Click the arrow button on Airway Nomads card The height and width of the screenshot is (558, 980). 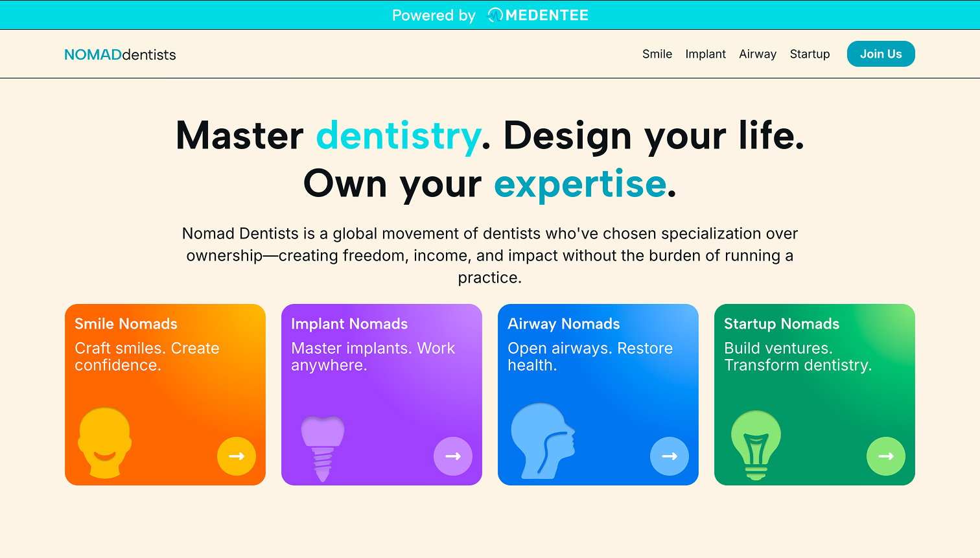click(670, 456)
